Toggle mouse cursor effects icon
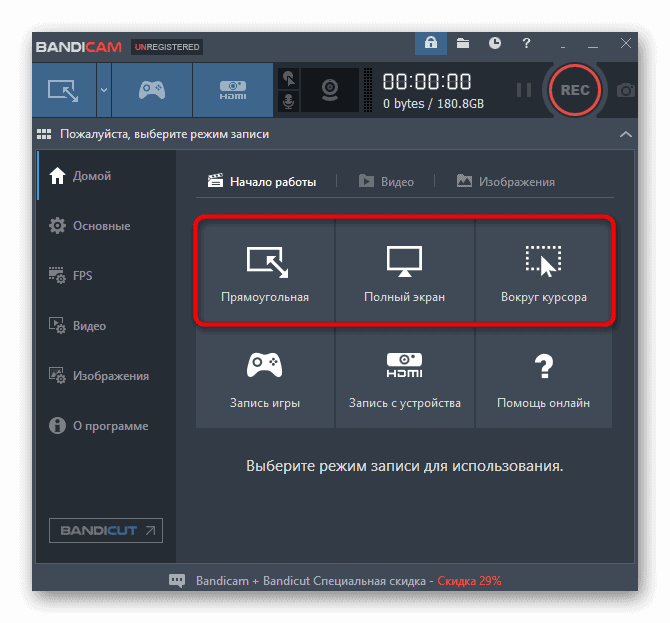This screenshot has width=670, height=623. 289,78
